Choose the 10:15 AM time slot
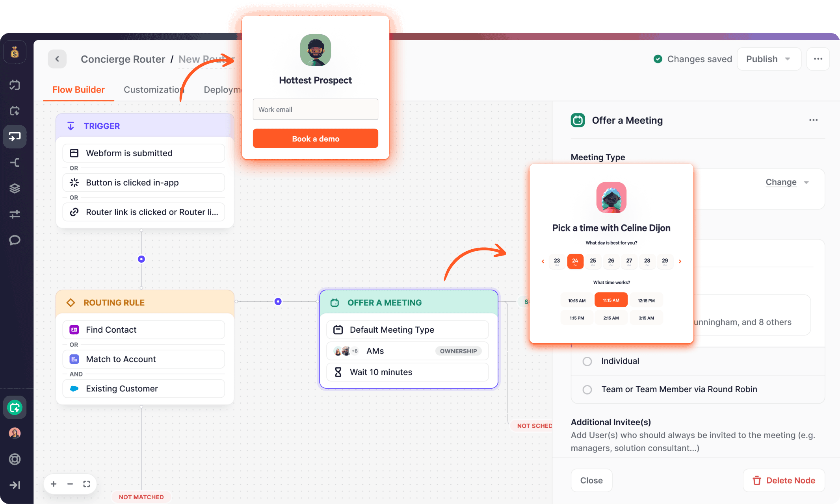The image size is (840, 504). coord(576,300)
